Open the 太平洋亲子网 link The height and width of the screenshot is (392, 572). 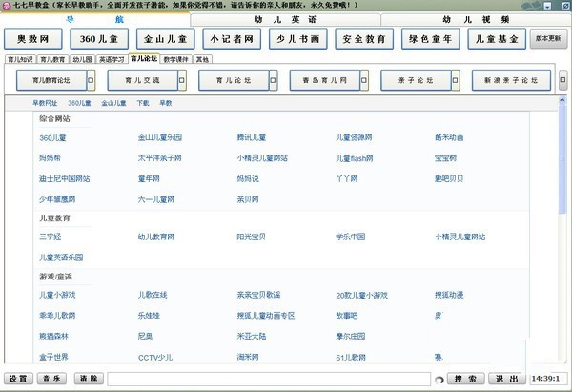[160, 158]
